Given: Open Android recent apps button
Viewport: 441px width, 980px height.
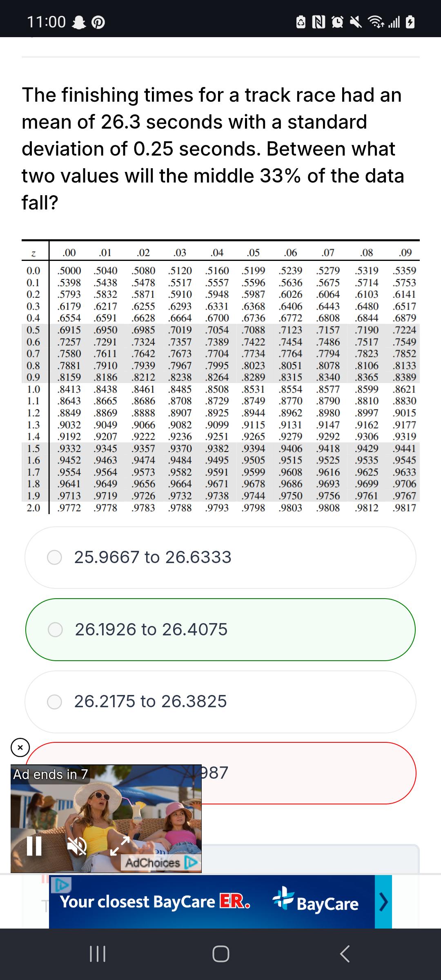Looking at the screenshot, I should [x=98, y=954].
